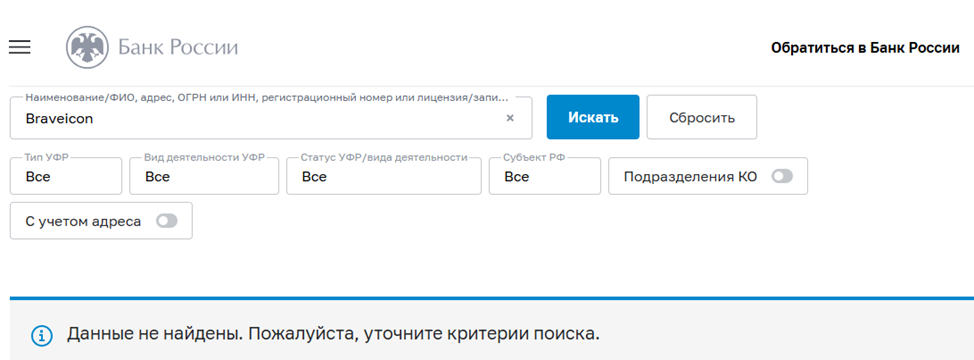Click the Банк России title text
This screenshot has width=974, height=360.
178,48
